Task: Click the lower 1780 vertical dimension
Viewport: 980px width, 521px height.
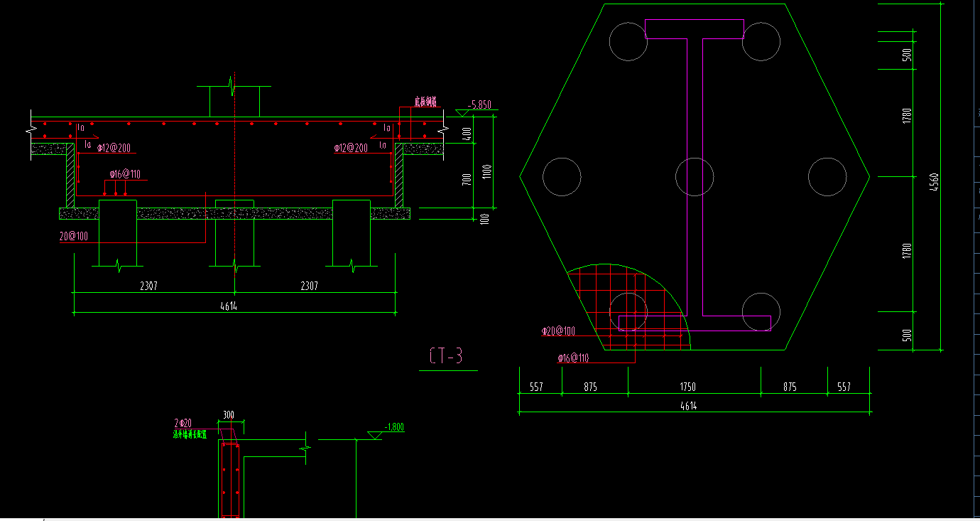Action: click(x=907, y=251)
